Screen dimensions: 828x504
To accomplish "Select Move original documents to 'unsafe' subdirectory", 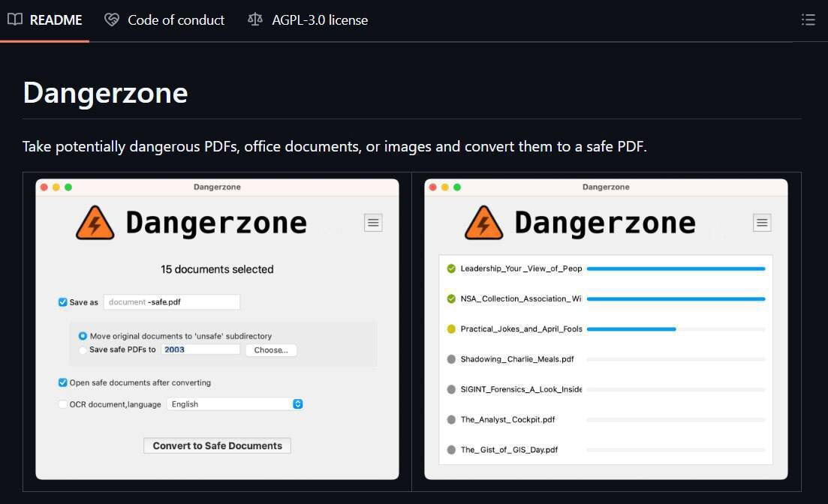I will 83,336.
